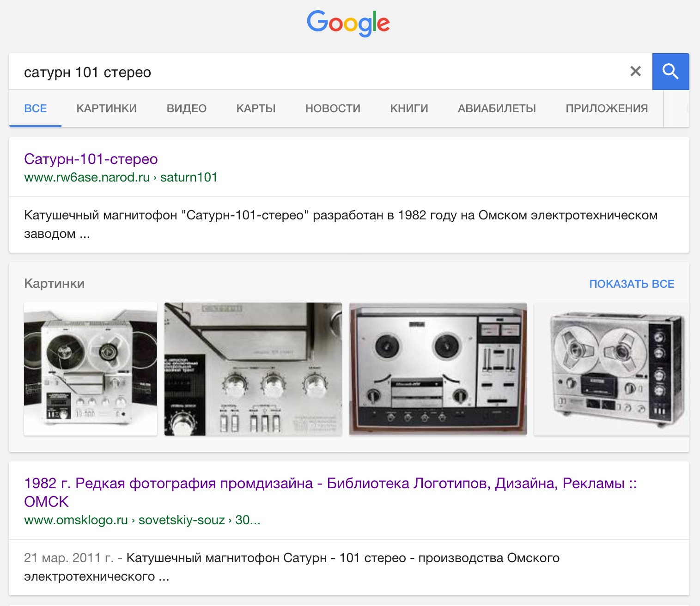Open the Видео tab

(186, 109)
